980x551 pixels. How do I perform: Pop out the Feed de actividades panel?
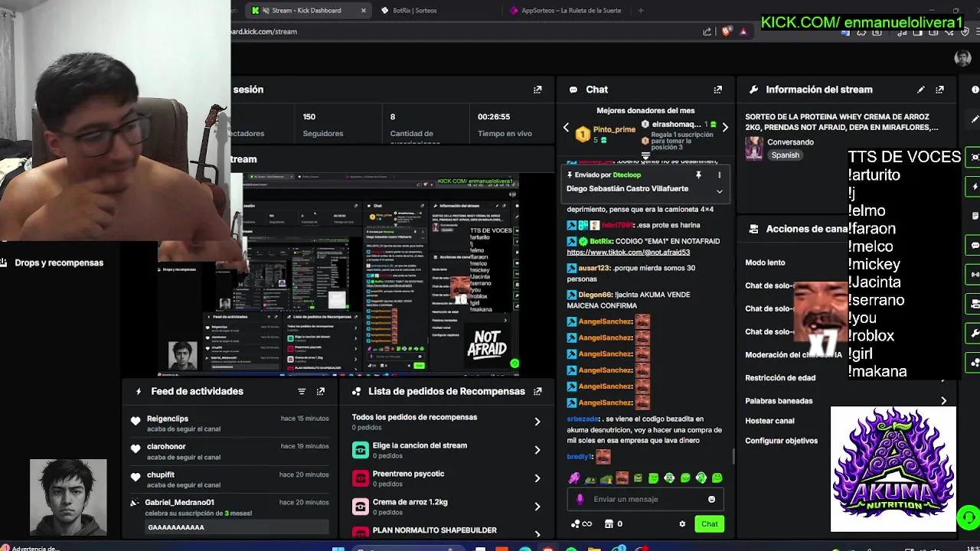(321, 391)
